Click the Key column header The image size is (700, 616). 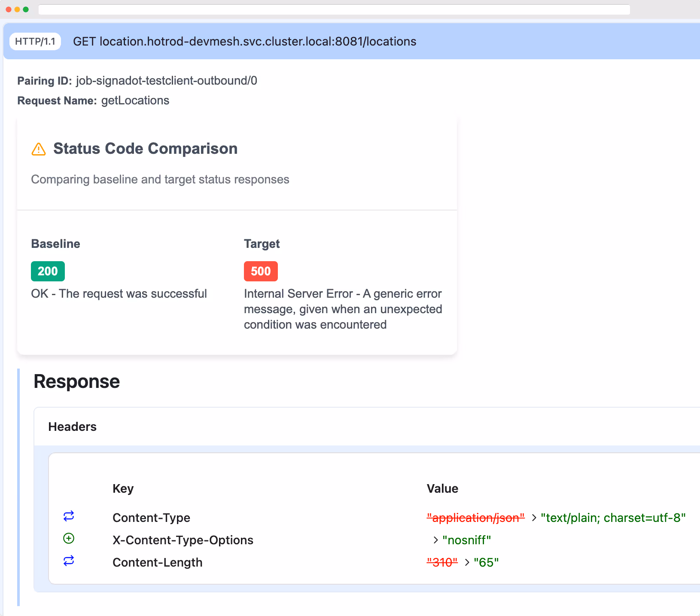[x=123, y=489]
